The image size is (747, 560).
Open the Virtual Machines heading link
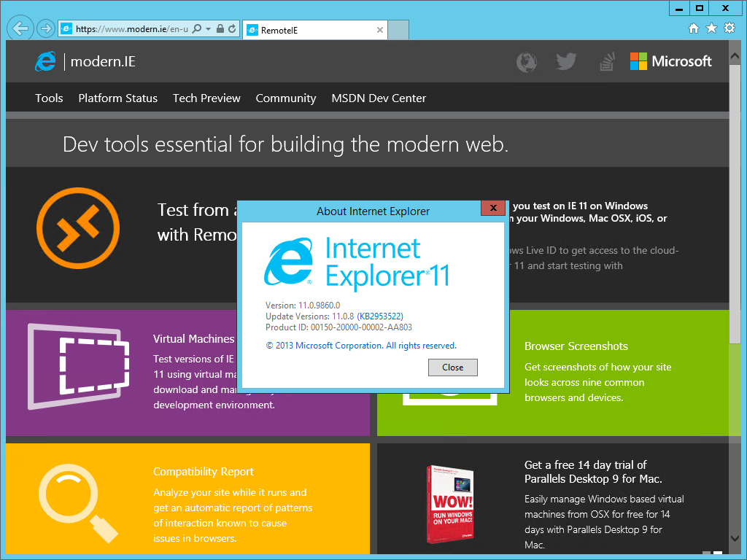[193, 339]
